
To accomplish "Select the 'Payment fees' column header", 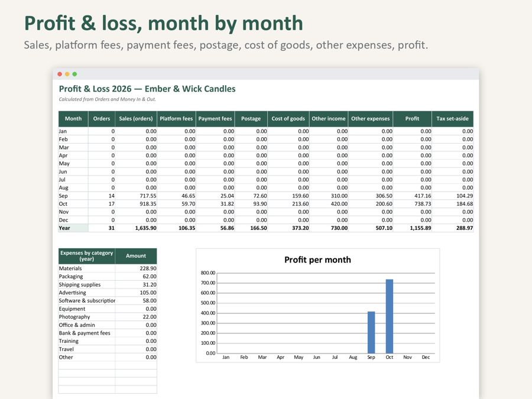I will 215,119.
